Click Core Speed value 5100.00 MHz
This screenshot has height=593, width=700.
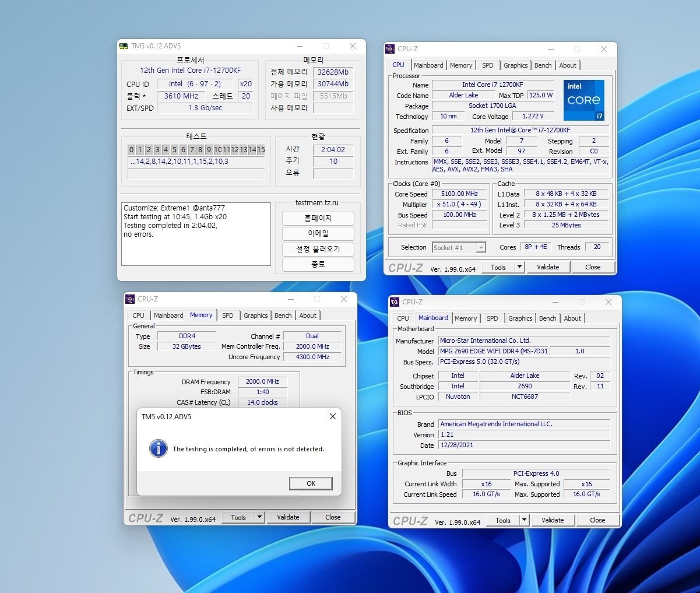coord(460,194)
